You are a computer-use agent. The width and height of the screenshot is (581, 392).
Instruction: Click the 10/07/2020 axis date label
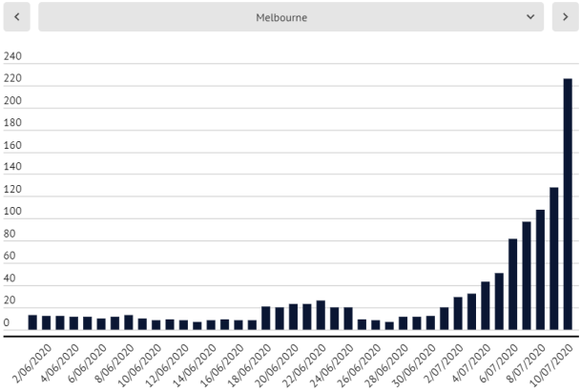(x=551, y=365)
